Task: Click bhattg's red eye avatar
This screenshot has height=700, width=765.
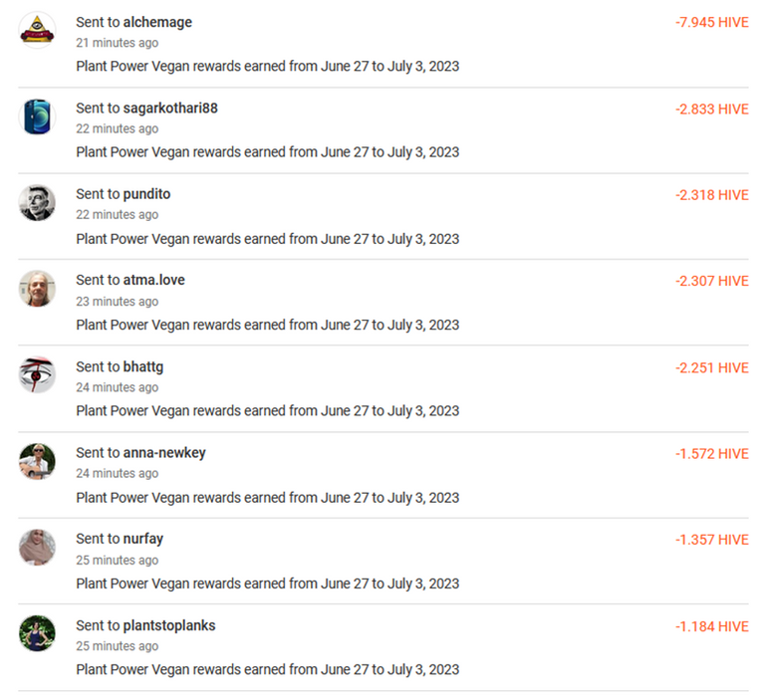Action: pyautogui.click(x=37, y=375)
